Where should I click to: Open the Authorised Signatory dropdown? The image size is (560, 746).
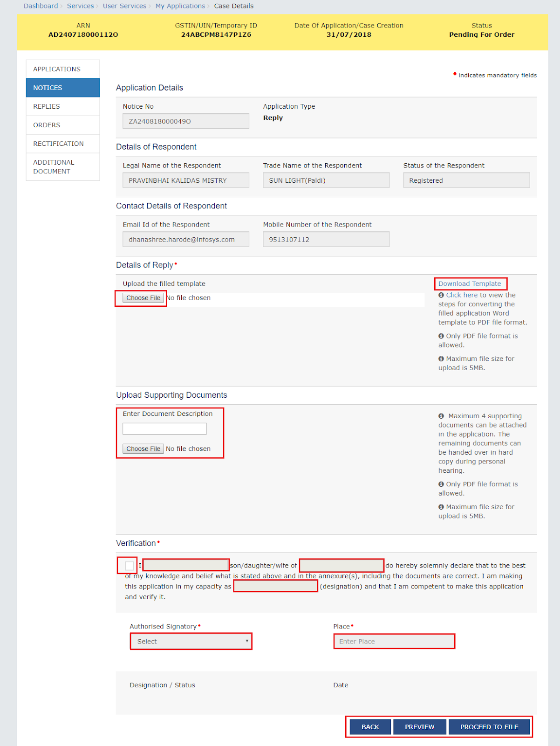pos(191,641)
